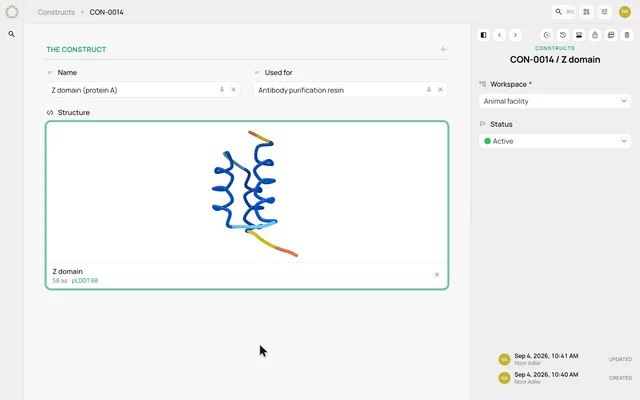Click the microphone icon in Name field
The height and width of the screenshot is (400, 640).
pyautogui.click(x=222, y=89)
